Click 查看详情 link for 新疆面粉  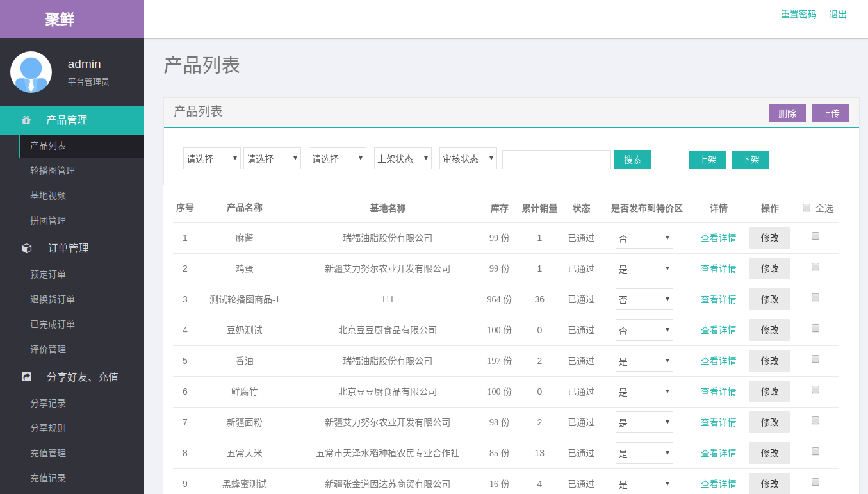coord(718,422)
